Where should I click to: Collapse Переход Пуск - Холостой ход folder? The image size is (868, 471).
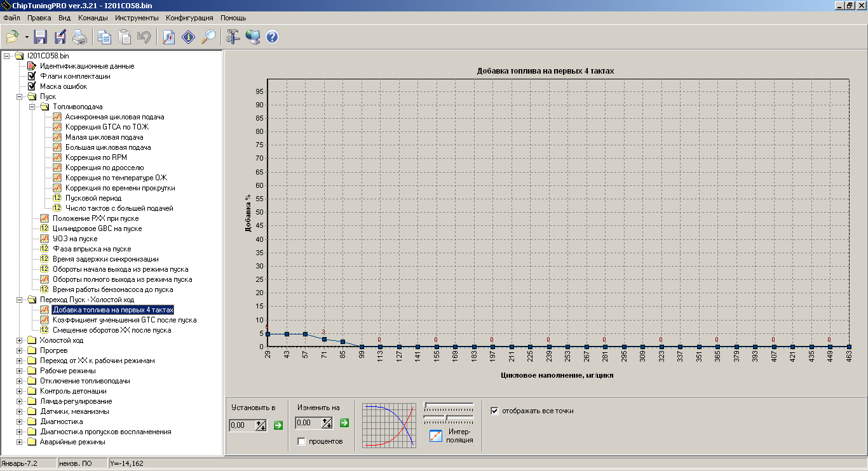coord(19,300)
